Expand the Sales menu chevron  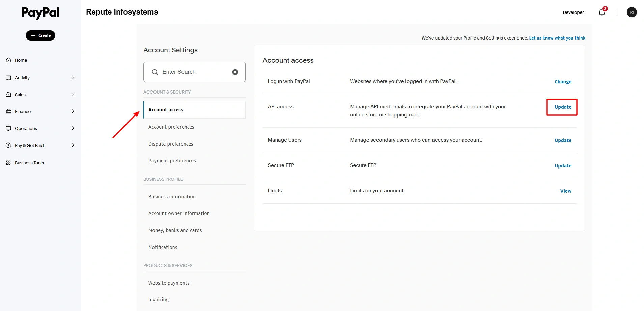coord(73,95)
